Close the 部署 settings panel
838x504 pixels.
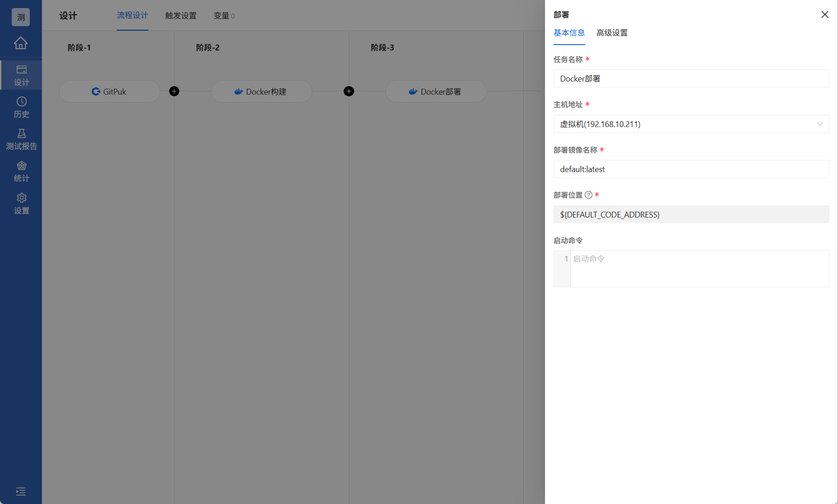pos(824,14)
